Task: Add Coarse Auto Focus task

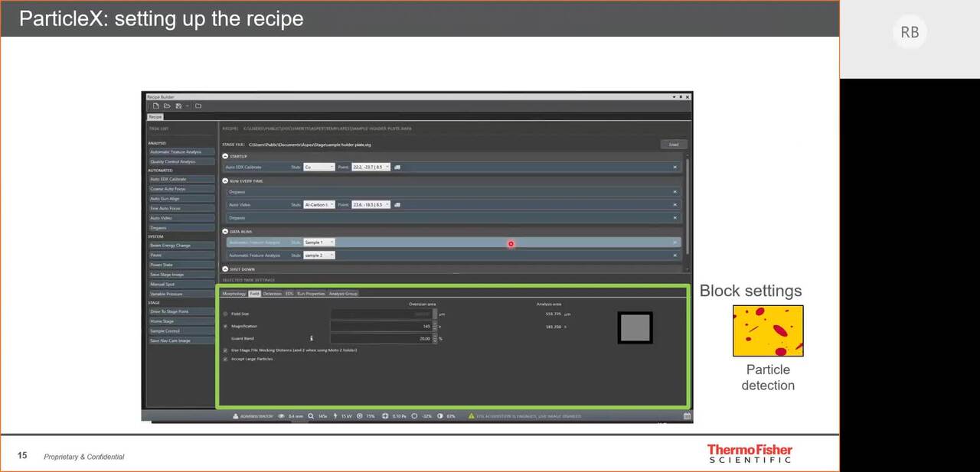Action: [181, 189]
